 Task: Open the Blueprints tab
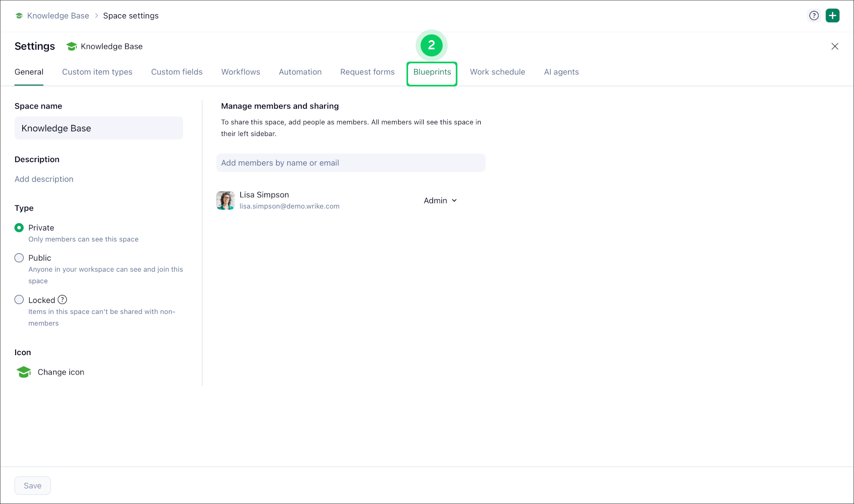(x=432, y=72)
